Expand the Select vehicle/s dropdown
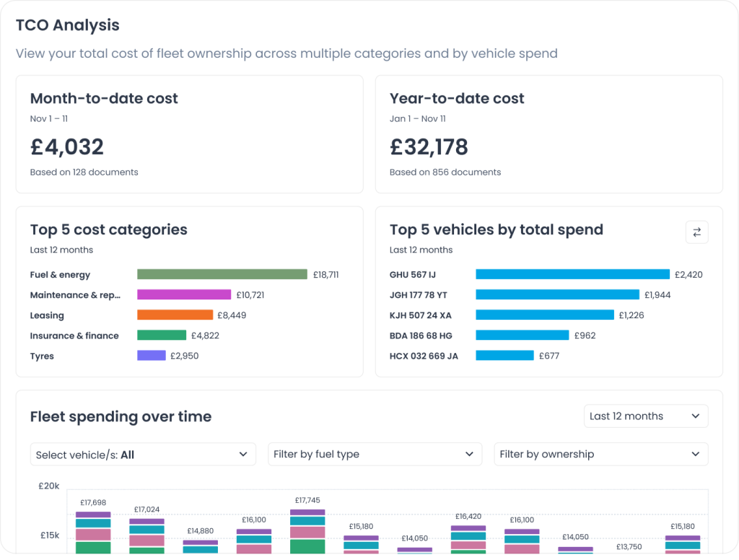 tap(143, 455)
